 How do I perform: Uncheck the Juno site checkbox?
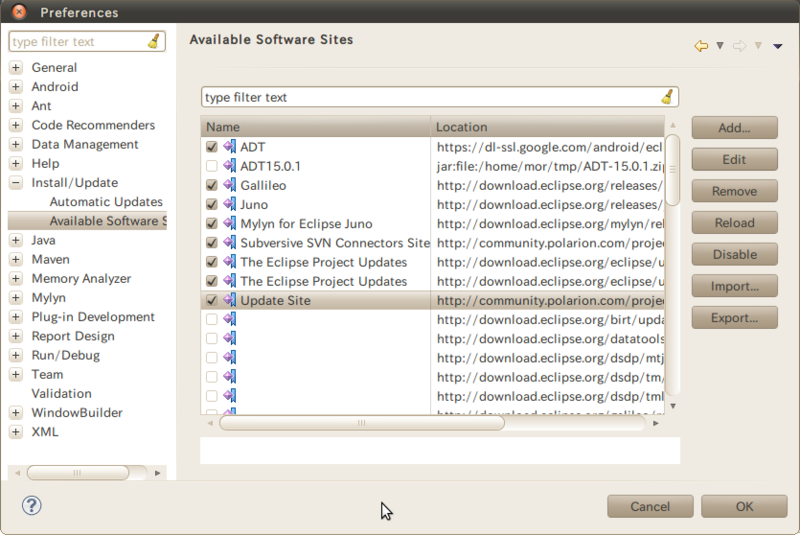click(212, 205)
